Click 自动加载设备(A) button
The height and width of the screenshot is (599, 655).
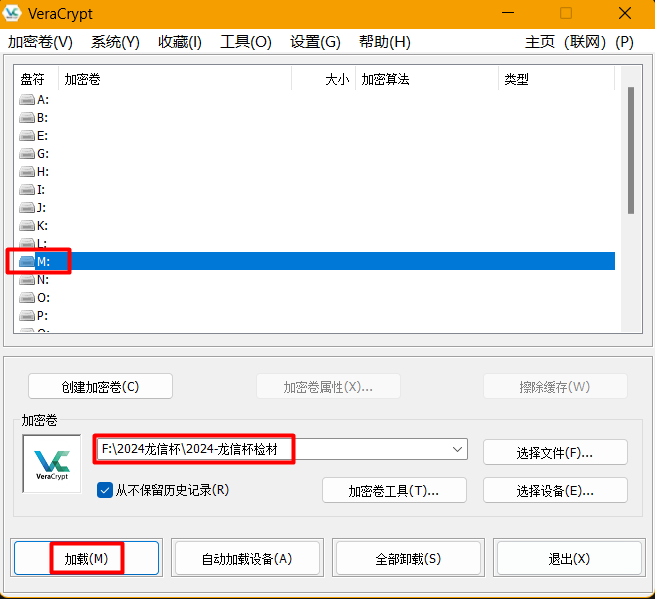(x=247, y=558)
